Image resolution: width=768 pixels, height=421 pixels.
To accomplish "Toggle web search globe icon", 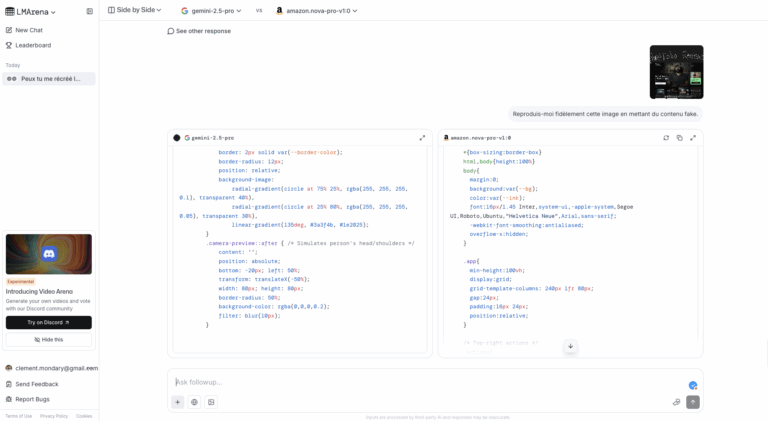I will 194,402.
